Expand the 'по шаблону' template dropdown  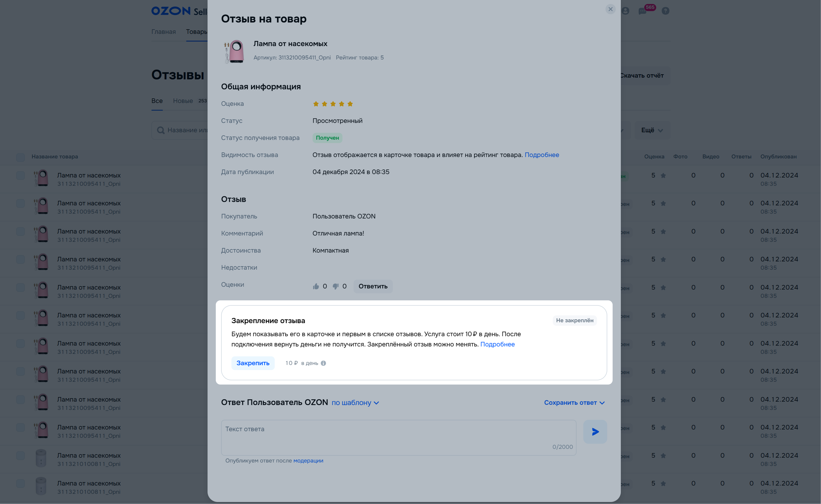[x=355, y=403]
